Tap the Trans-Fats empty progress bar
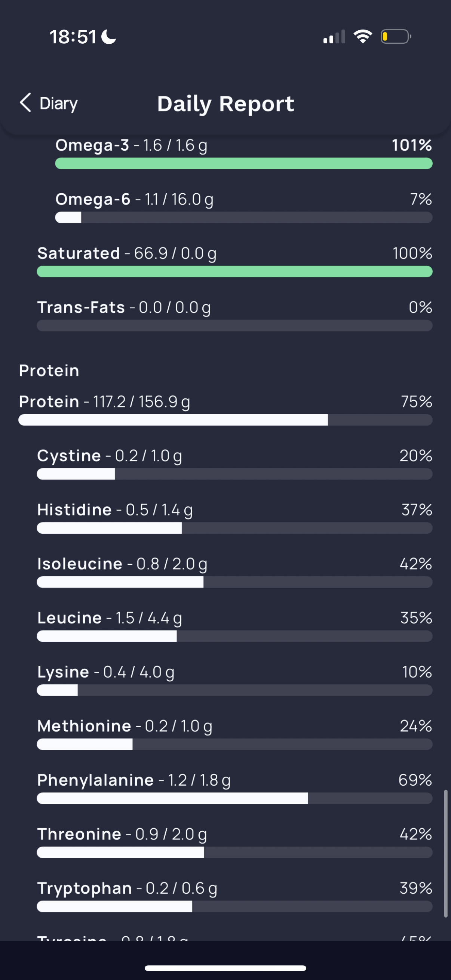Viewport: 451px width, 980px height. pos(234,326)
